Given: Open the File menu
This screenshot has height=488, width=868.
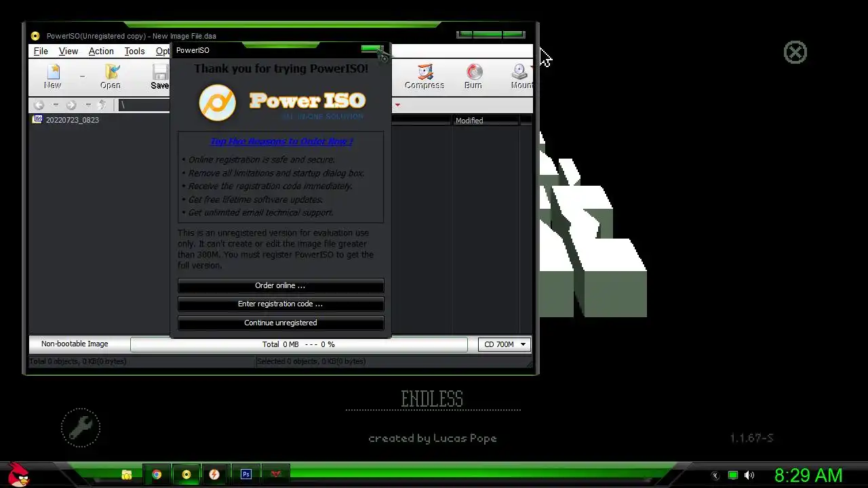Looking at the screenshot, I should point(41,51).
